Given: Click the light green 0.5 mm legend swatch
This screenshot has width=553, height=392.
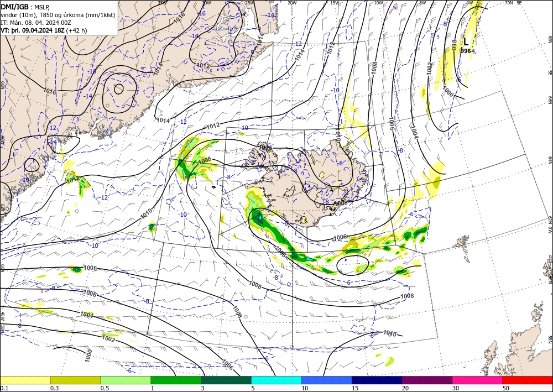Looking at the screenshot, I should tap(126, 380).
